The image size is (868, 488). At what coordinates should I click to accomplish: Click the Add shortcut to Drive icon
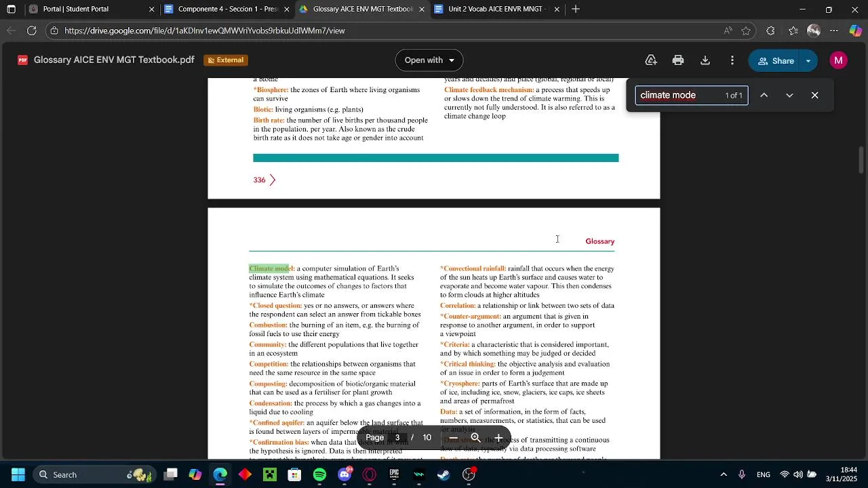tap(651, 60)
